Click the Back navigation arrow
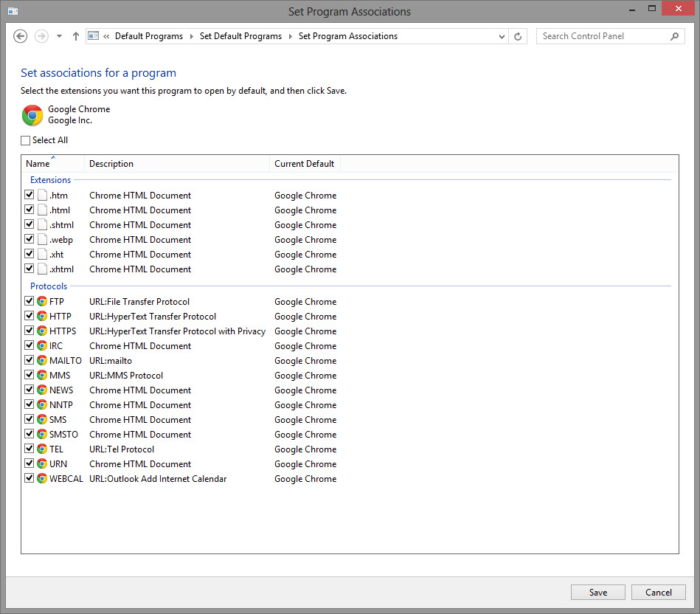Image resolution: width=700 pixels, height=614 pixels. pyautogui.click(x=20, y=36)
